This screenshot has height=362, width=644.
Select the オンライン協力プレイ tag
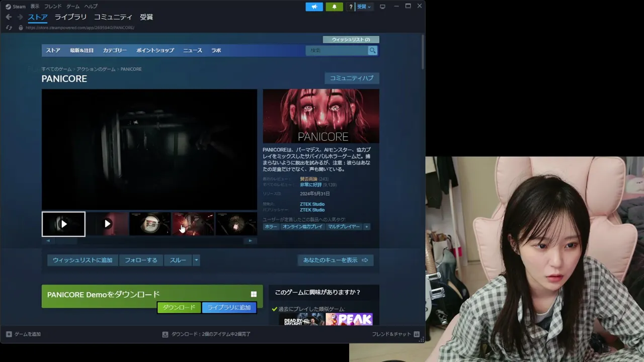tap(302, 227)
